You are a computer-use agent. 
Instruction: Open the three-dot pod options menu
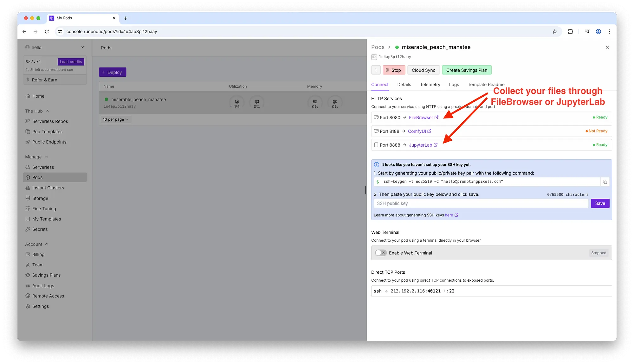point(376,70)
